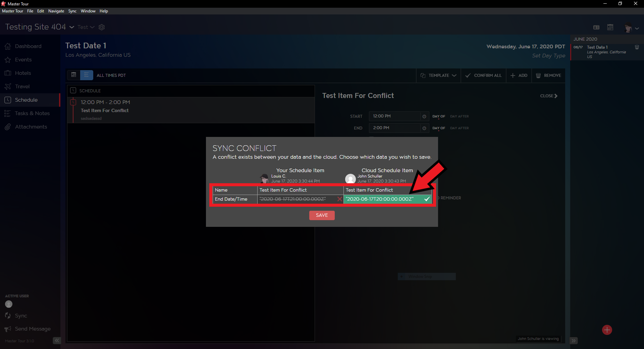Click the schedule item clock icon

click(73, 102)
